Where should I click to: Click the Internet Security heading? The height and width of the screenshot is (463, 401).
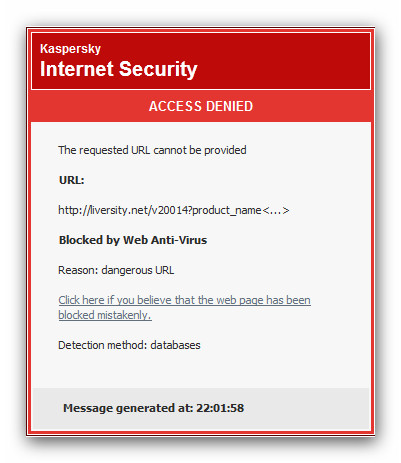click(x=119, y=69)
